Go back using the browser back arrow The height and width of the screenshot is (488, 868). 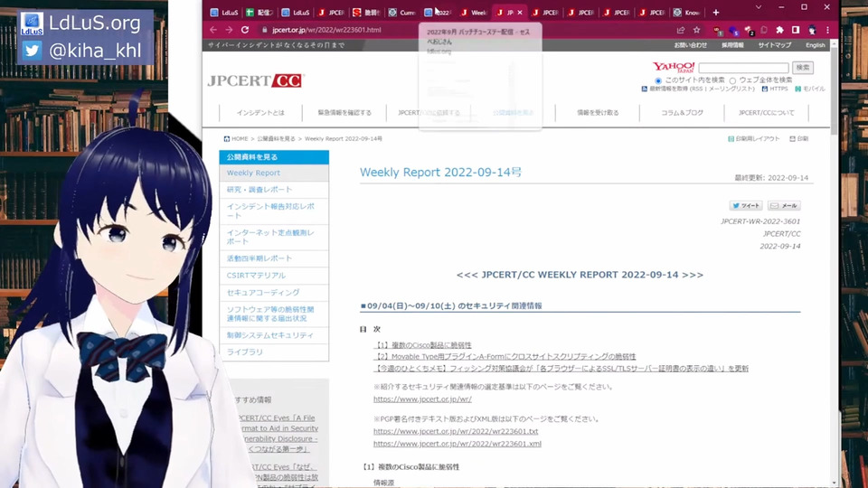point(213,30)
